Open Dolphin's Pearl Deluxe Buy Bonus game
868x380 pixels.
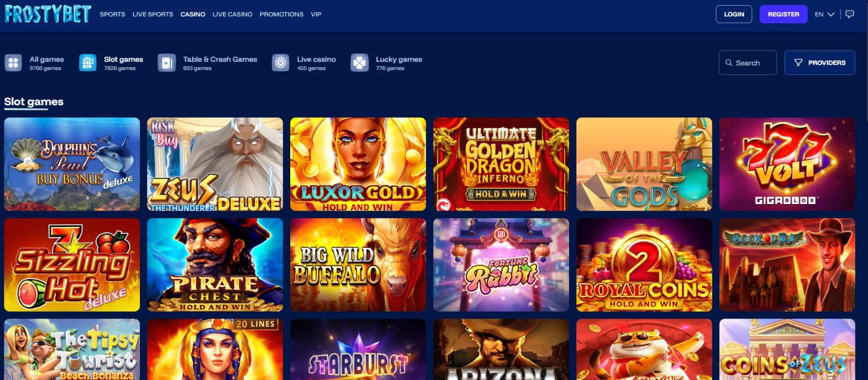pyautogui.click(x=72, y=164)
